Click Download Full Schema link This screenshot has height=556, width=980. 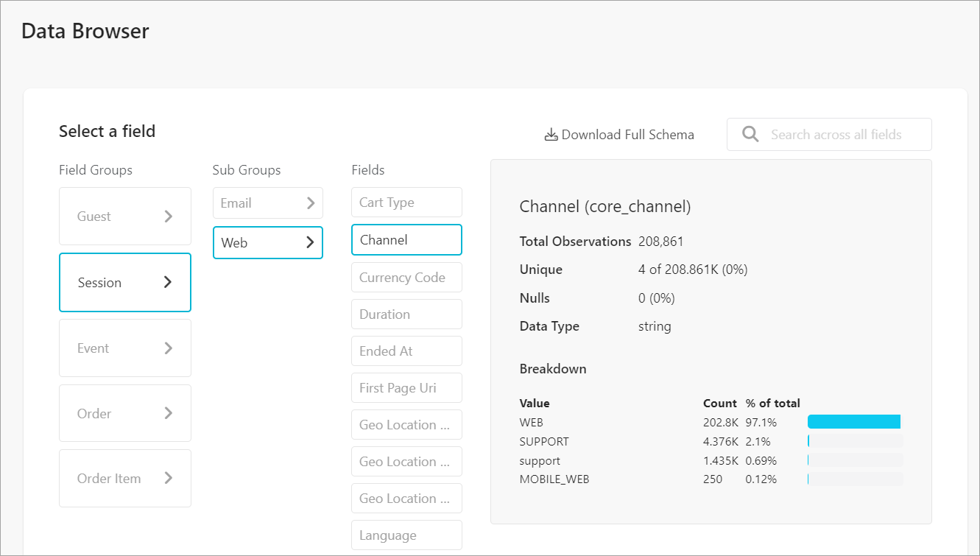[x=619, y=135]
